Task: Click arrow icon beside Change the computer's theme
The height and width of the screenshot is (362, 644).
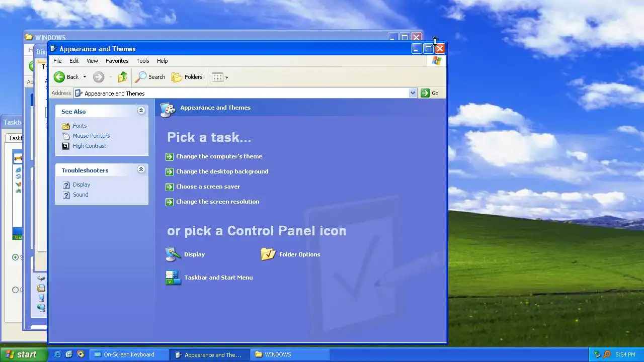Action: point(169,156)
